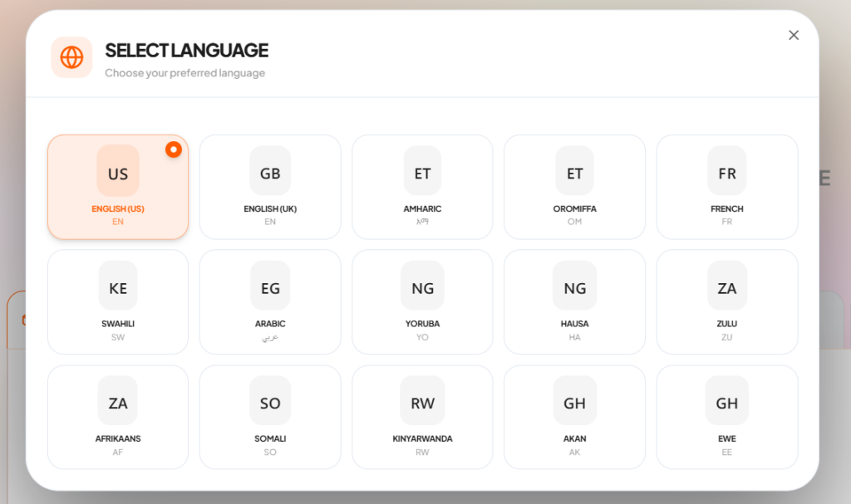
Task: Select Zulu as preferred language
Action: click(x=726, y=302)
